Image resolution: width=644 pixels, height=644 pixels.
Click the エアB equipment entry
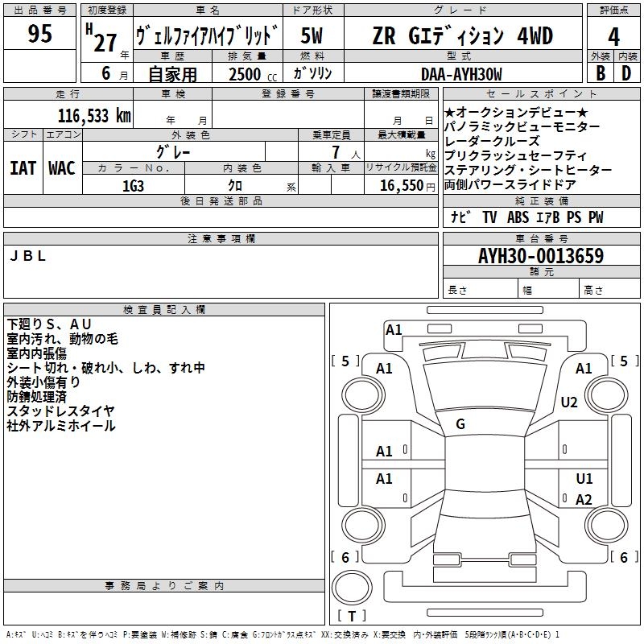pos(548,217)
